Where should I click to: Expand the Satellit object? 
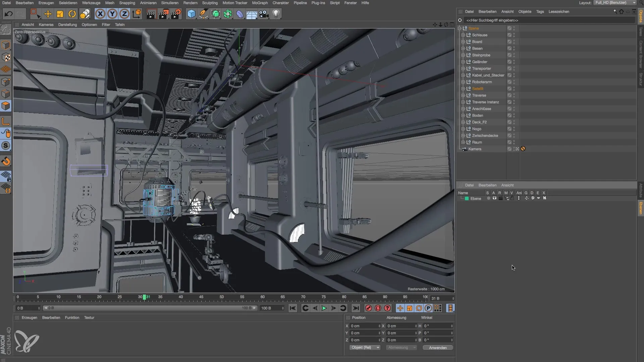point(463,88)
